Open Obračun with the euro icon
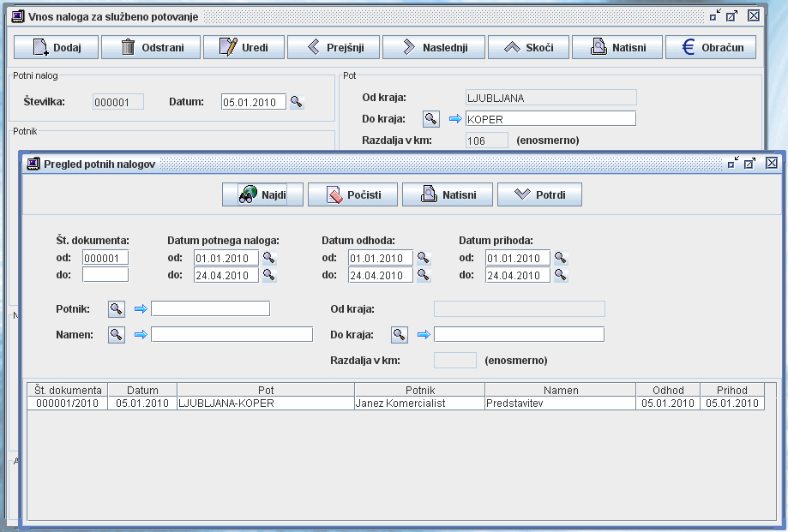 (x=711, y=47)
